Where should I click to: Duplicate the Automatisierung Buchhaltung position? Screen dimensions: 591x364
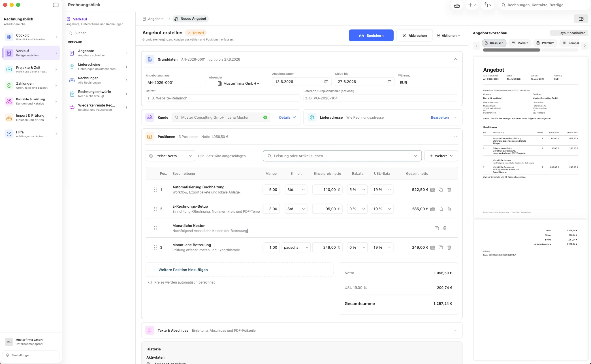tap(441, 190)
